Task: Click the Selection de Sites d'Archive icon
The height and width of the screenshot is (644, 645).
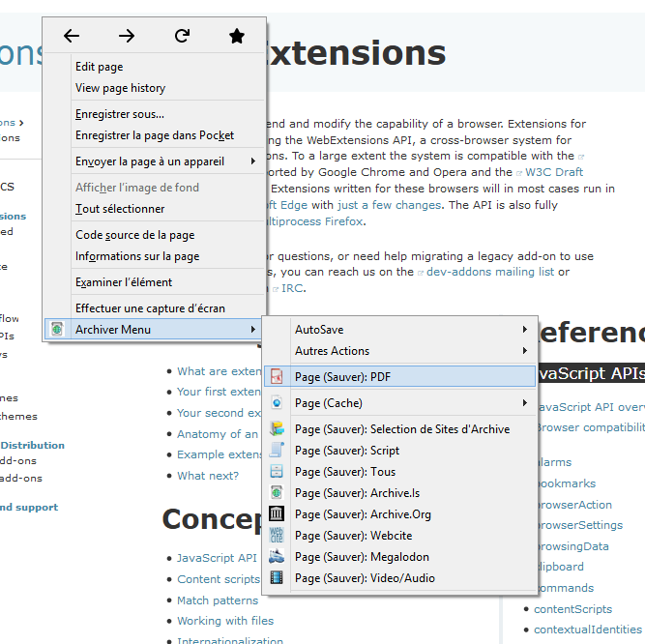Action: click(x=277, y=429)
